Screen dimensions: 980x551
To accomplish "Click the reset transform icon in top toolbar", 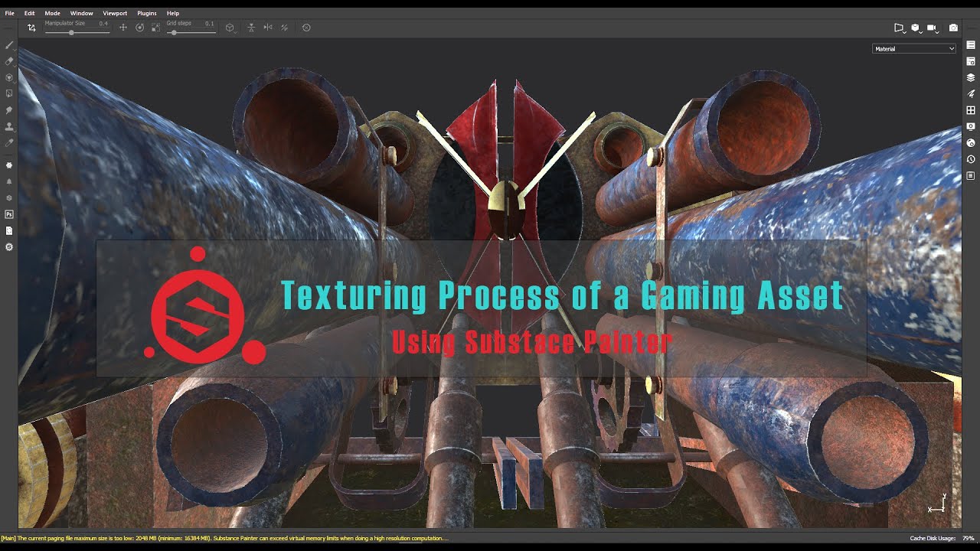I will (x=306, y=28).
